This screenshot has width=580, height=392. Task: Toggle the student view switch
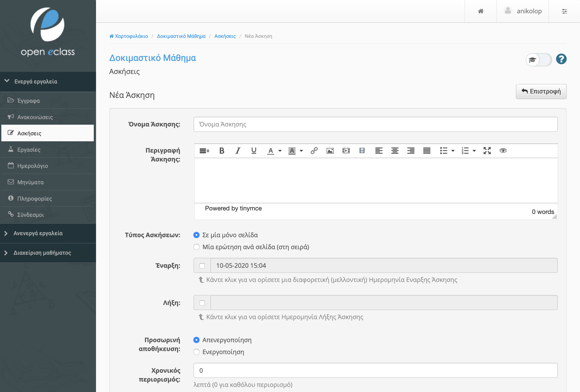tap(539, 60)
